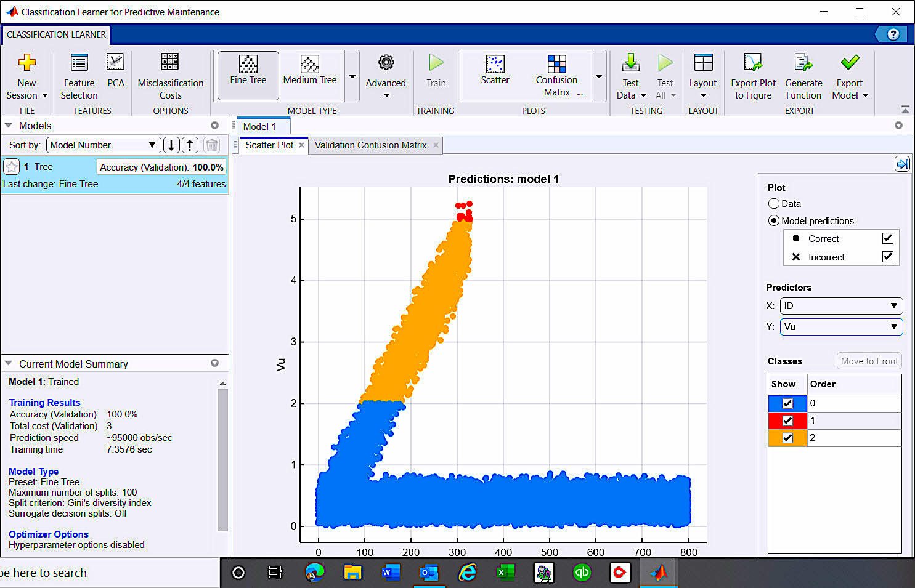Open Word from taskbar

pyautogui.click(x=390, y=573)
